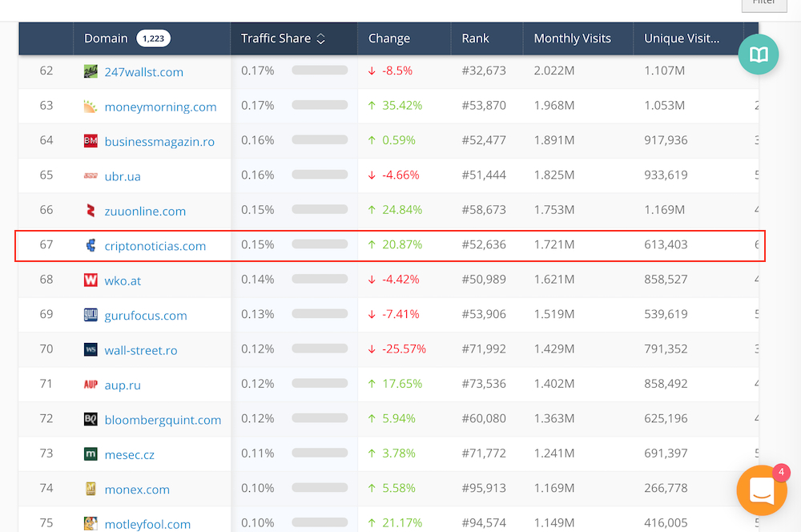The height and width of the screenshot is (532, 801).
Task: Click the 1,223 domain count badge
Action: coord(153,38)
